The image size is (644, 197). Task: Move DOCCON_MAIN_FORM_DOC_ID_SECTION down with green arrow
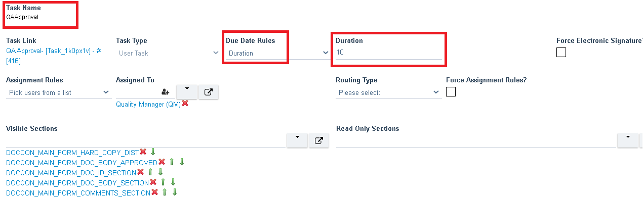[160, 172]
